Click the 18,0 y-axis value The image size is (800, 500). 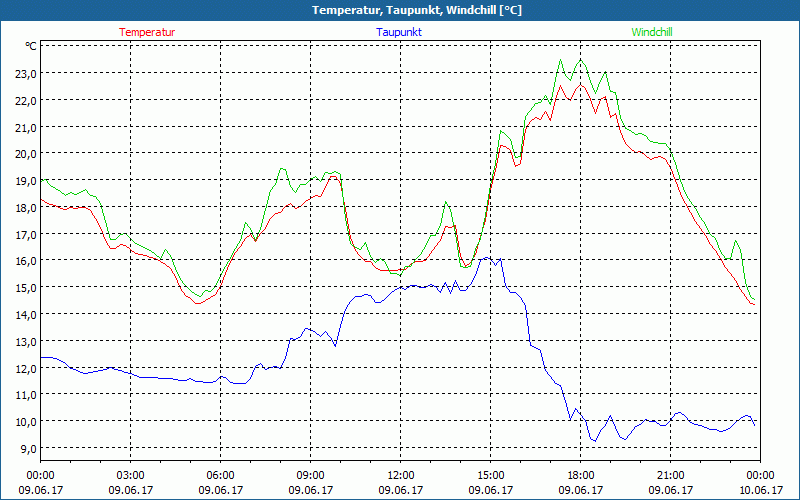25,208
